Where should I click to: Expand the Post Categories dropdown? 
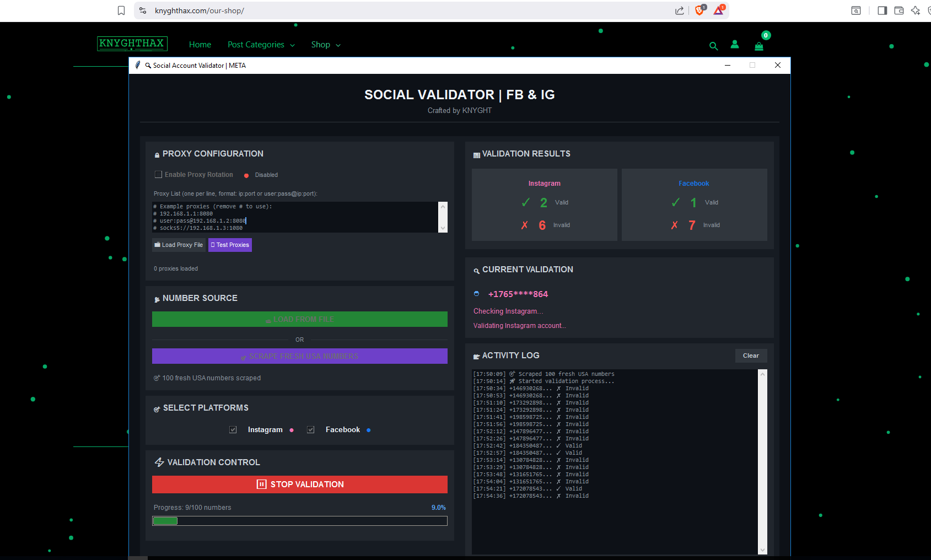261,45
